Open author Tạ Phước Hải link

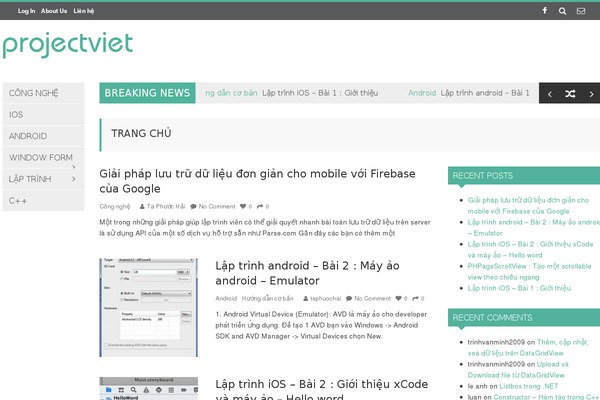coord(166,206)
